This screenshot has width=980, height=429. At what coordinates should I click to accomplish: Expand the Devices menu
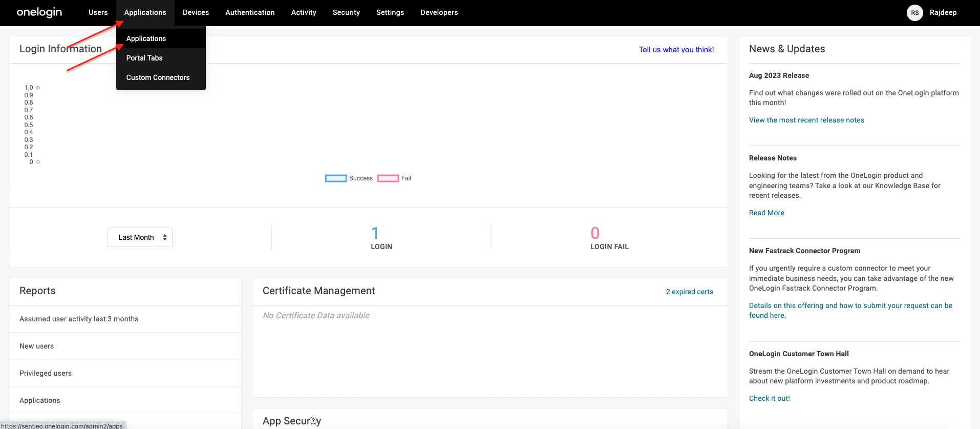196,13
